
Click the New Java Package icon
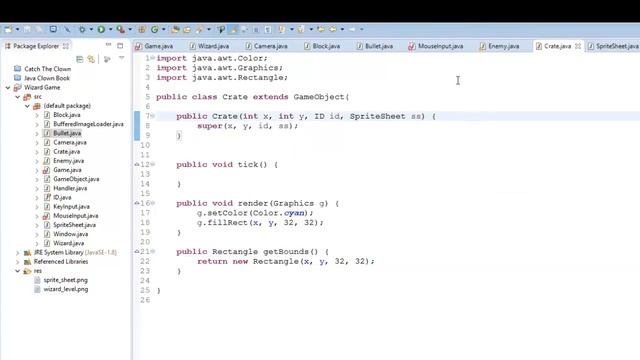(x=142, y=29)
